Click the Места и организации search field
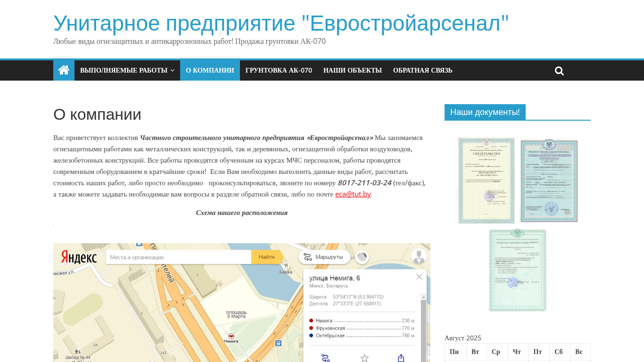The height and width of the screenshot is (362, 644). [179, 257]
